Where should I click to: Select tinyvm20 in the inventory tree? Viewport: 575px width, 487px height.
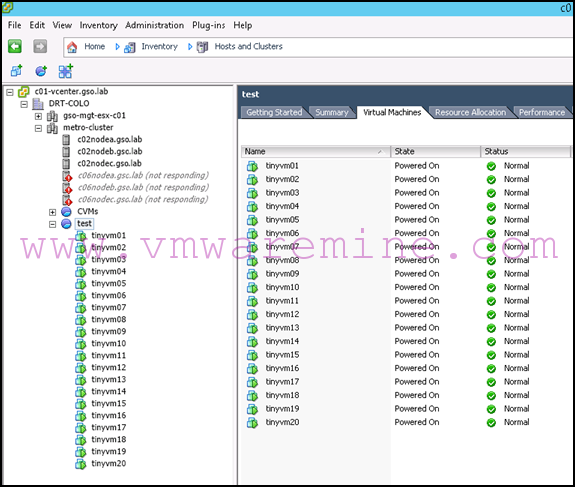109,464
